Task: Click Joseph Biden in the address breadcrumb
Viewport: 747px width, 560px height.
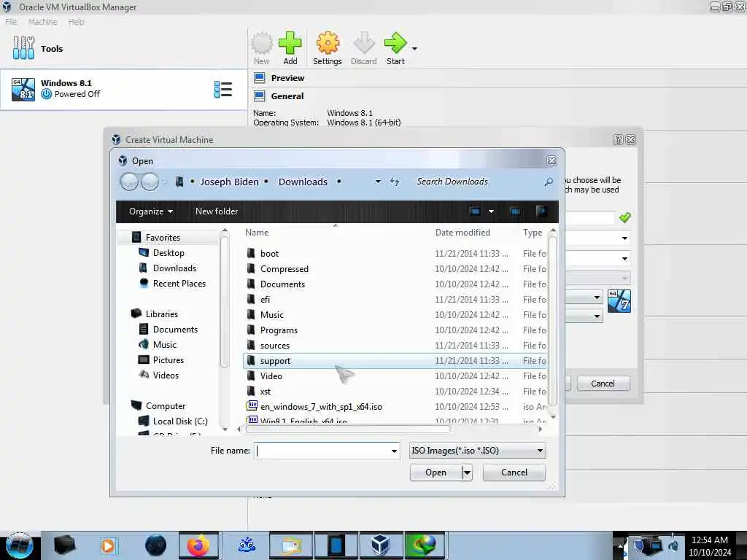Action: (229, 182)
